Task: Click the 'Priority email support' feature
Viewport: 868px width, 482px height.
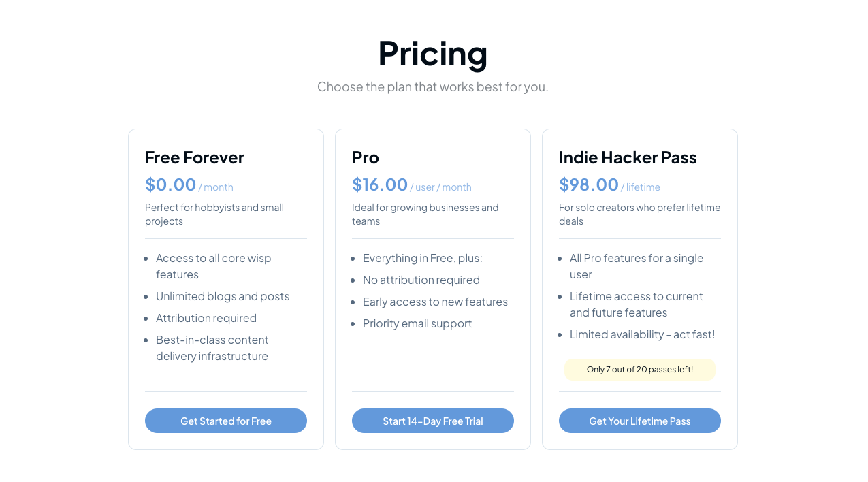Action: tap(417, 323)
